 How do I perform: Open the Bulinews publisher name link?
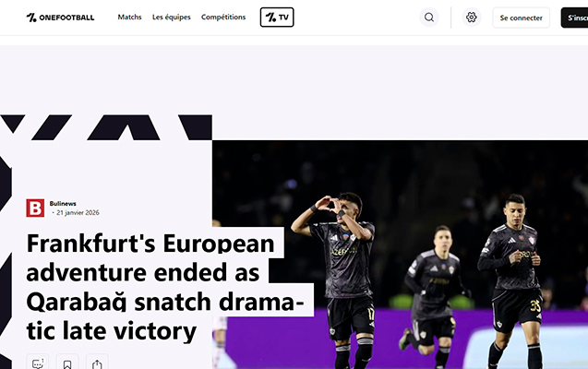coord(63,204)
